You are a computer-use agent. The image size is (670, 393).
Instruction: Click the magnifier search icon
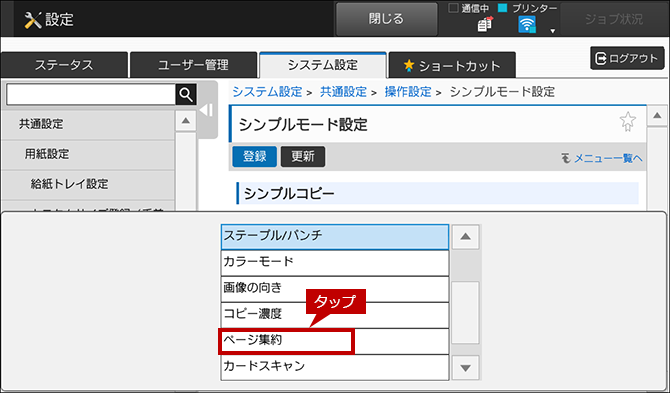coord(186,94)
